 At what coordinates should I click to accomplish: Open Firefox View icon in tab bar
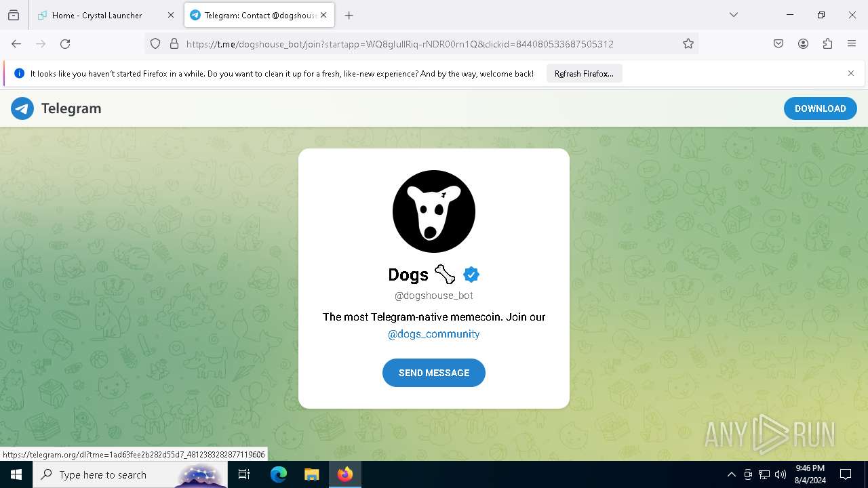pyautogui.click(x=14, y=15)
